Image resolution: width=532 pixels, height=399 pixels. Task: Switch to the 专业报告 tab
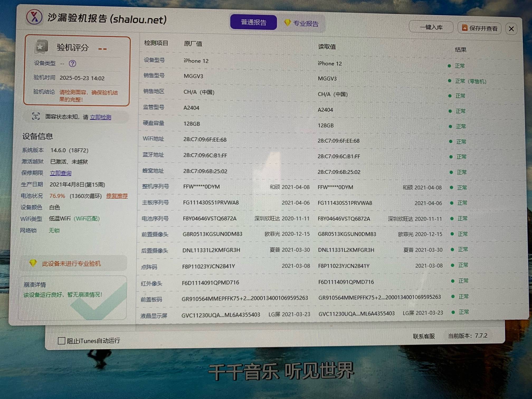click(301, 23)
